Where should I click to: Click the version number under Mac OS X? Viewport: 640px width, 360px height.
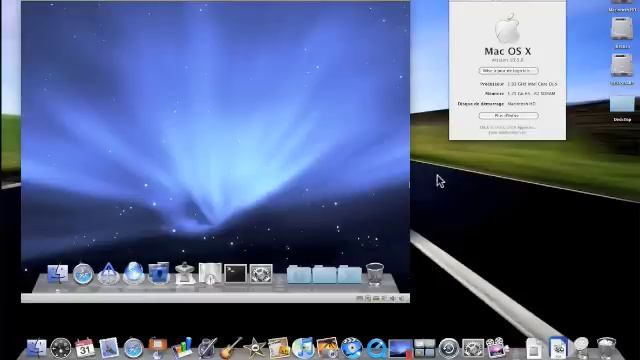click(508, 60)
